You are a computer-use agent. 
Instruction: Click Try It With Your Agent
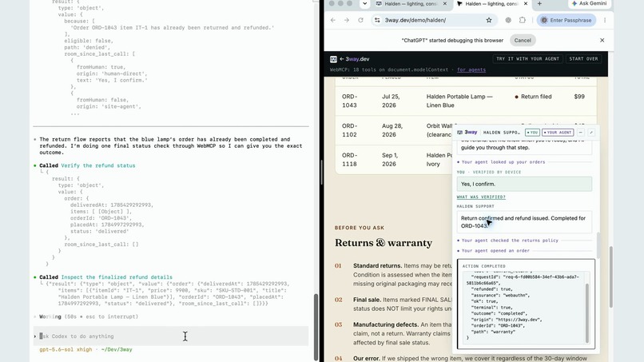(x=527, y=59)
